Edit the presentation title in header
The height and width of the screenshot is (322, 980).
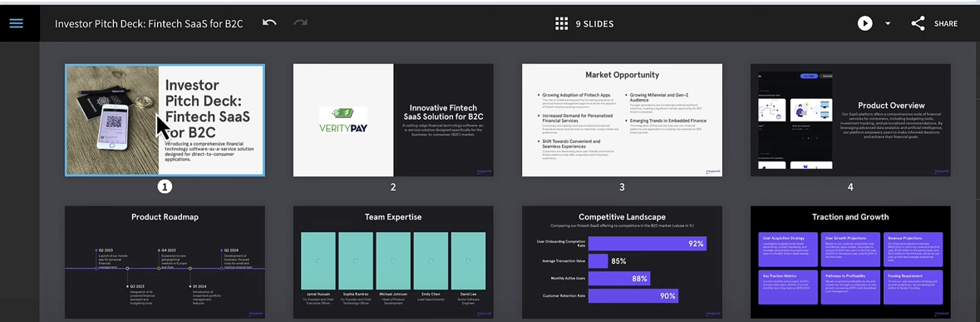[149, 24]
